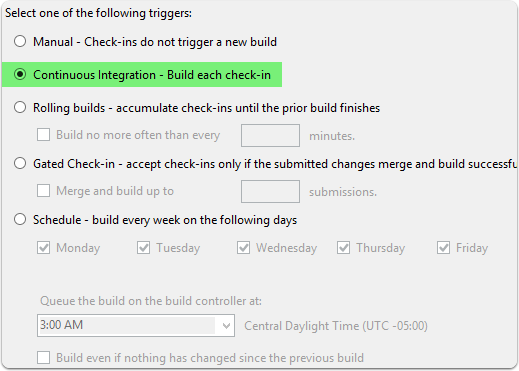Open the 3:00 AM time dropdown arrow
The width and height of the screenshot is (519, 371).
[x=226, y=325]
